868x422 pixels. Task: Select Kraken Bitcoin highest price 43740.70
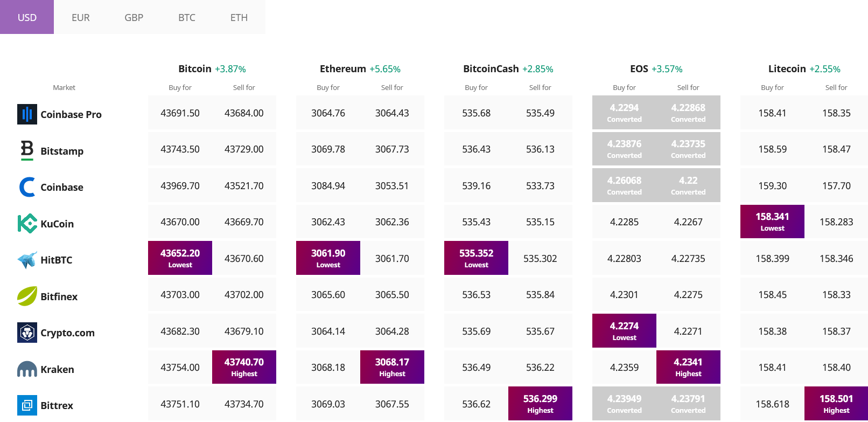coord(244,367)
